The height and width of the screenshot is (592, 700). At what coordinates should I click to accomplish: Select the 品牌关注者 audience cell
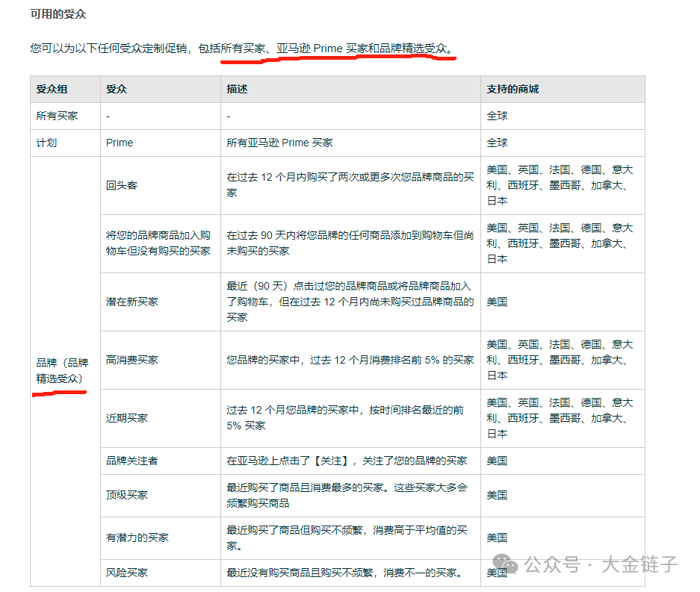pos(126,461)
